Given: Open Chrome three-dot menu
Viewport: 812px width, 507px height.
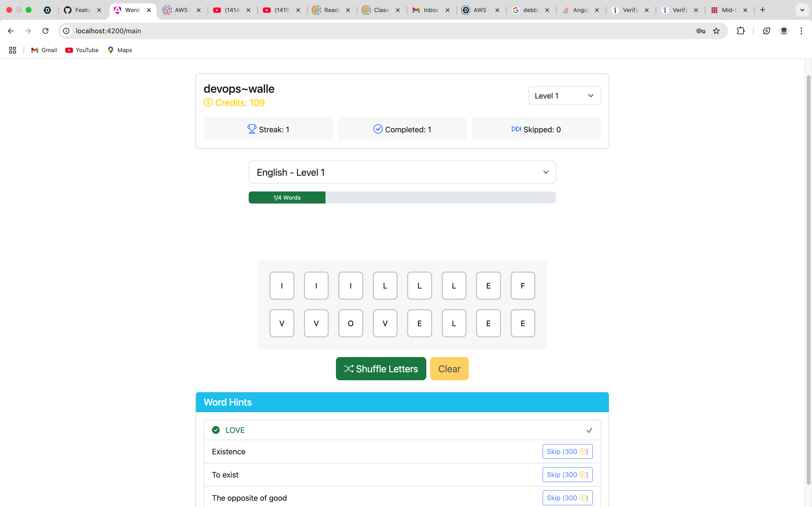Looking at the screenshot, I should tap(801, 31).
